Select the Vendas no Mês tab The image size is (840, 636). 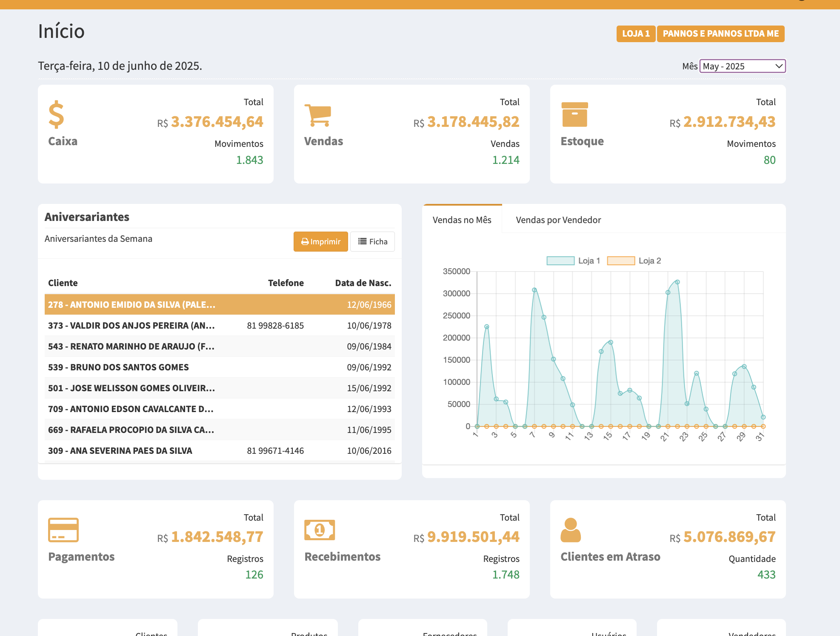462,220
